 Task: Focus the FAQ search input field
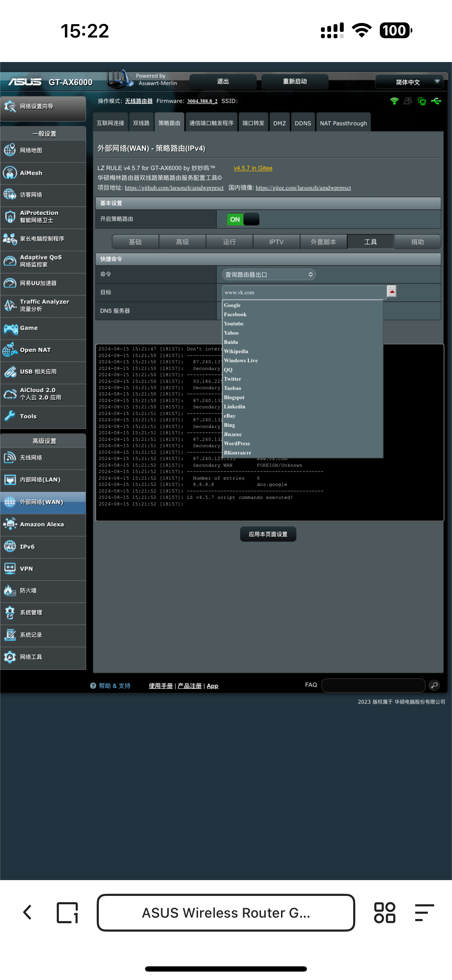(x=373, y=685)
